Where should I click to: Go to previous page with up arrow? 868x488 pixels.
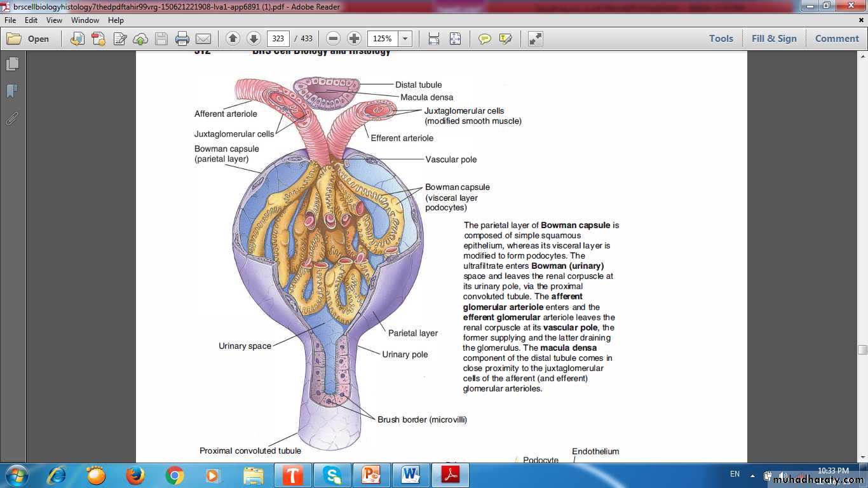pyautogui.click(x=233, y=39)
